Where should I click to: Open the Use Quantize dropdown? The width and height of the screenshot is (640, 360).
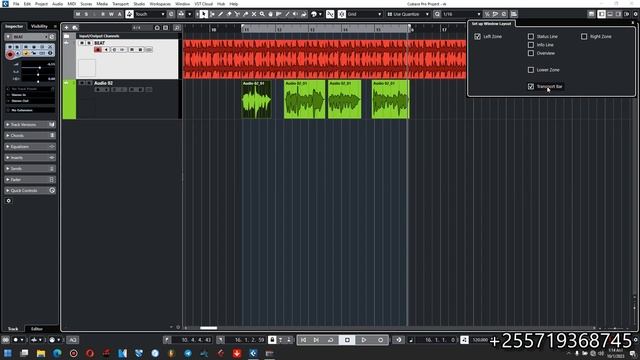(408, 14)
